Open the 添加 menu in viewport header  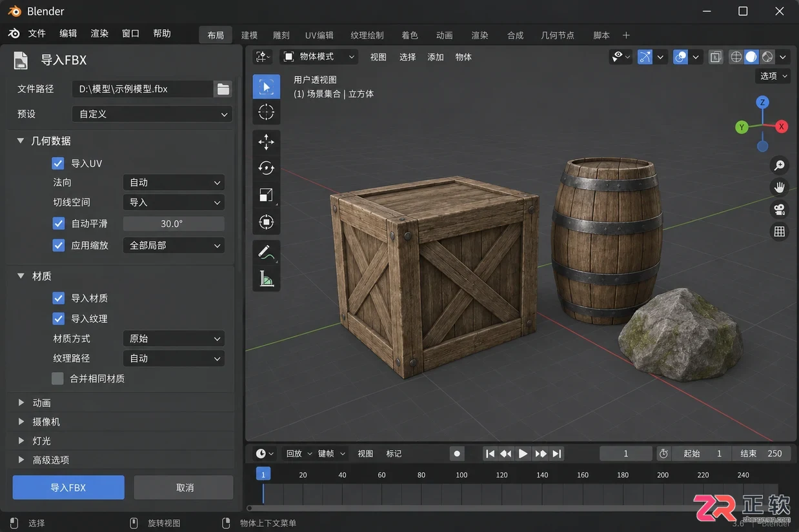pos(436,57)
